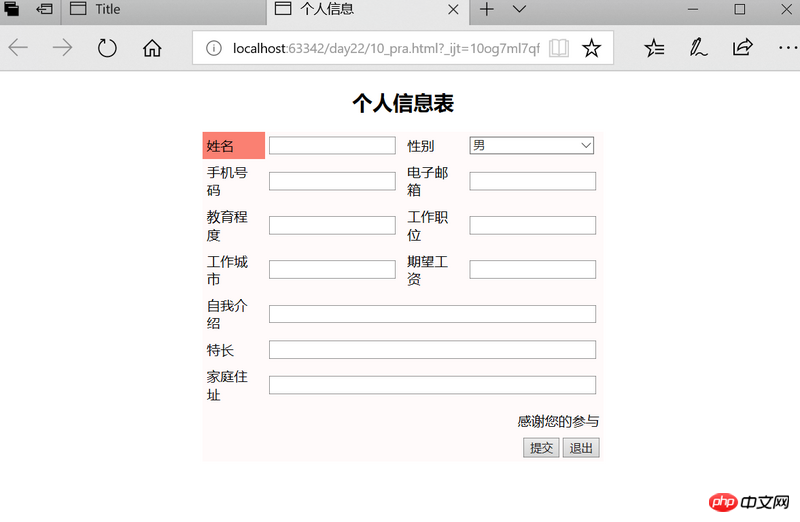Add page to favorites star icon
The image size is (800, 522).
[x=591, y=48]
